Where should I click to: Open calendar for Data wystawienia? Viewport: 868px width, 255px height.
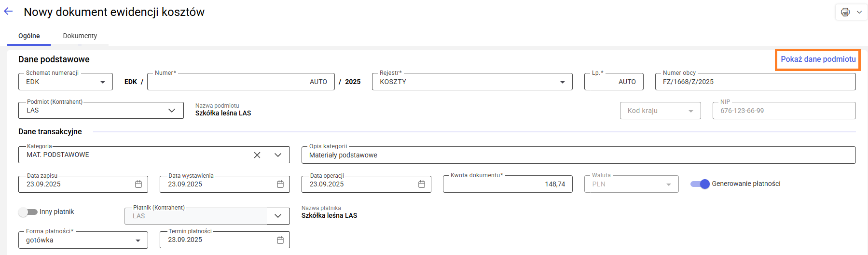(280, 184)
